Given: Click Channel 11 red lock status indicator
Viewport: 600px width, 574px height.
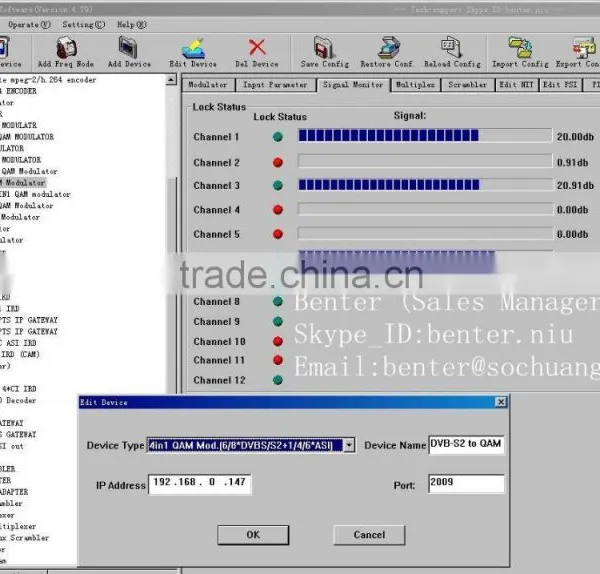Looking at the screenshot, I should (x=278, y=360).
